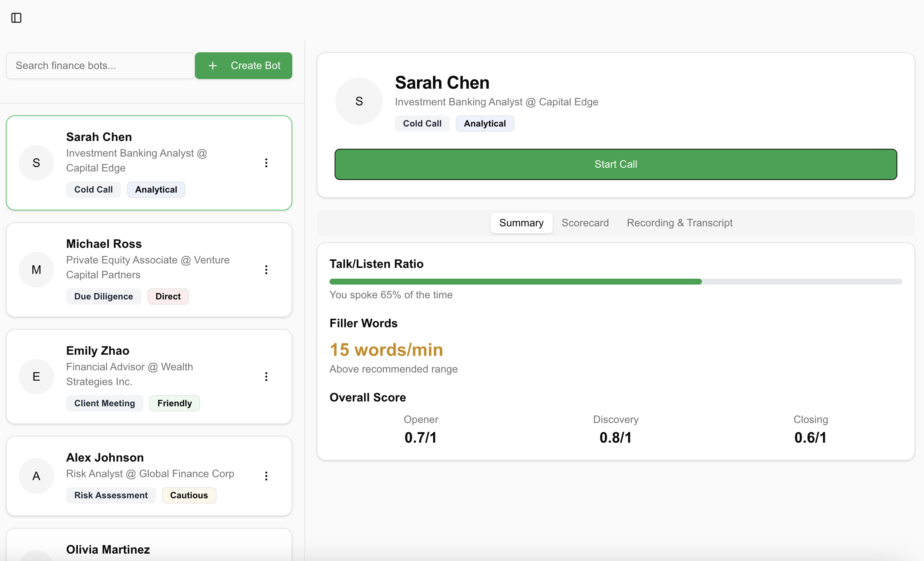Click the large S avatar in detail header
This screenshot has width=924, height=561.
[358, 101]
